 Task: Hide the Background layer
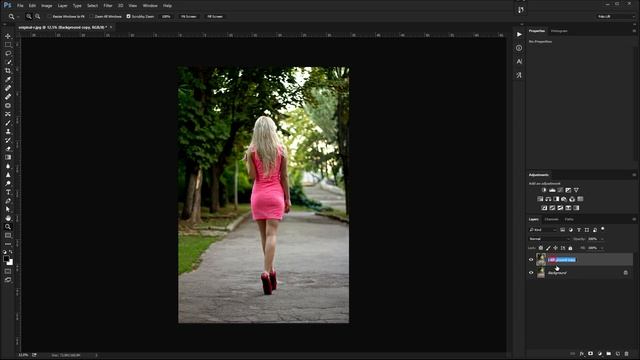click(531, 273)
